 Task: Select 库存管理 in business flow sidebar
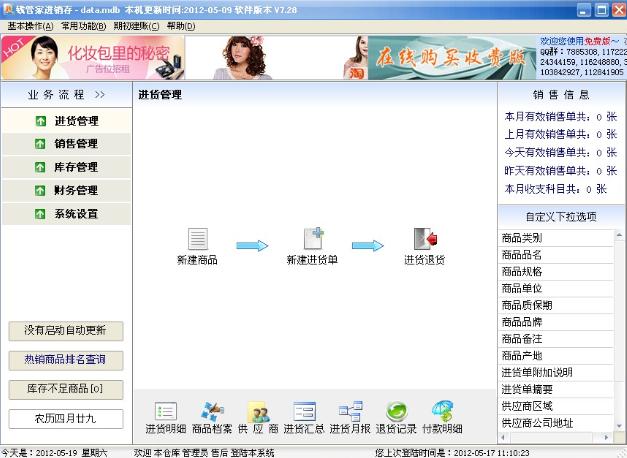[66, 167]
